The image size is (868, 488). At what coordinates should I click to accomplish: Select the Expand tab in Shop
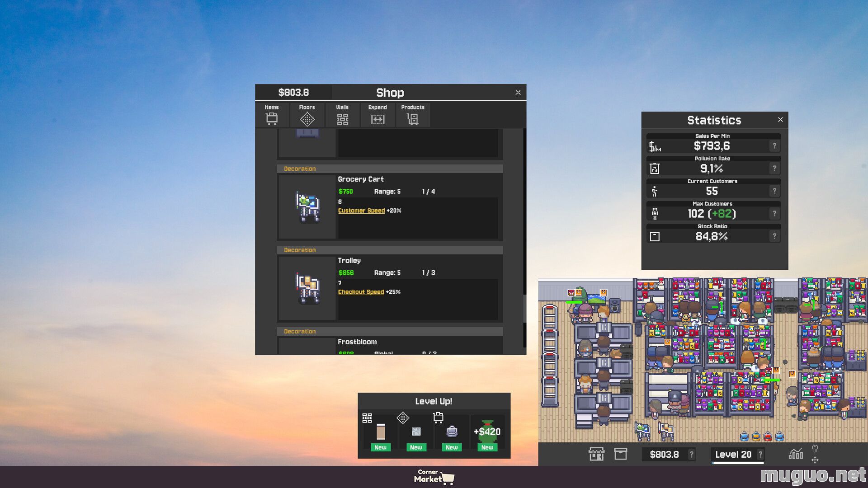[x=377, y=115]
